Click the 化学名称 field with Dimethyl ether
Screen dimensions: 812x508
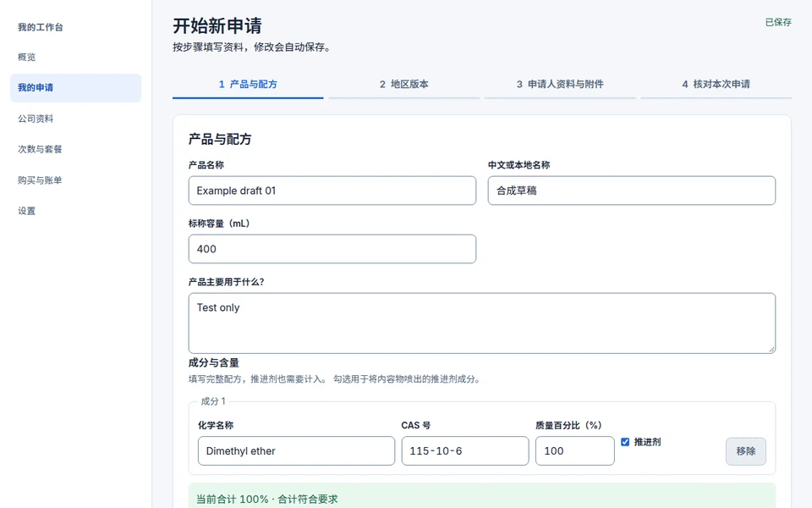(x=296, y=451)
